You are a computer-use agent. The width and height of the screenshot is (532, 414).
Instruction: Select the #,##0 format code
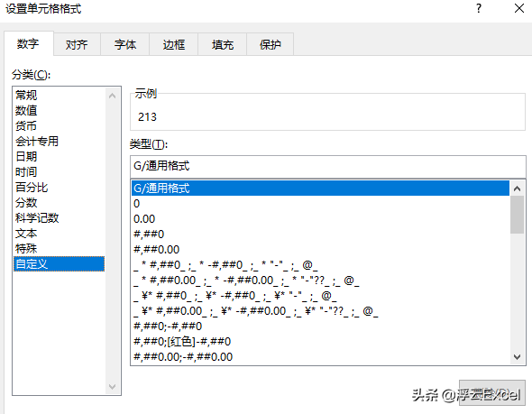320,235
